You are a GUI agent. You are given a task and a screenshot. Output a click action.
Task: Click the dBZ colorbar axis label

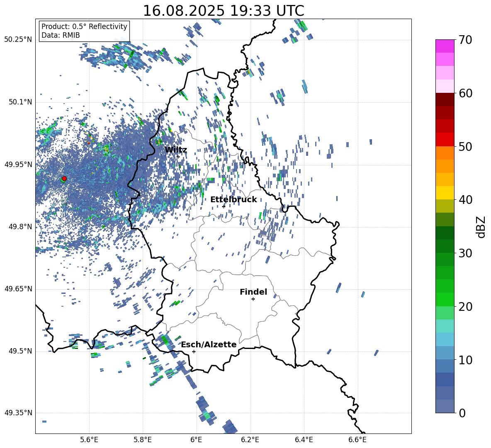pos(481,227)
